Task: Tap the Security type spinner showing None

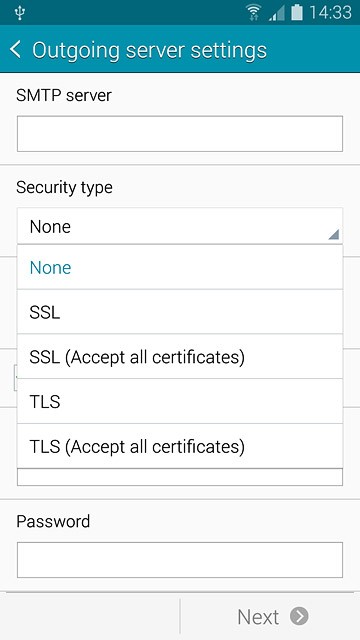Action: [x=180, y=226]
